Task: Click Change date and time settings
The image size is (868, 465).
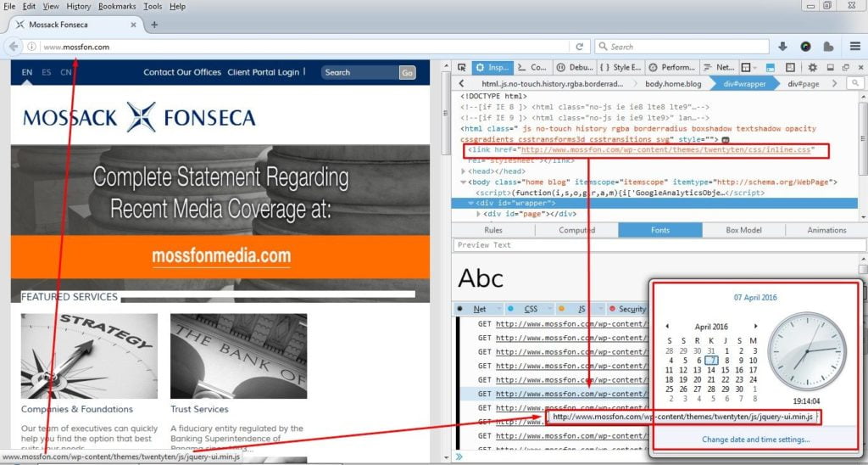Action: click(x=755, y=440)
